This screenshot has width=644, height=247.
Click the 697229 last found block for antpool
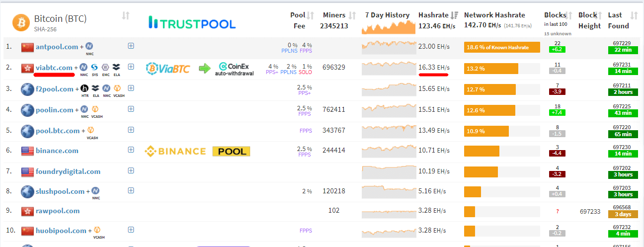coord(622,43)
